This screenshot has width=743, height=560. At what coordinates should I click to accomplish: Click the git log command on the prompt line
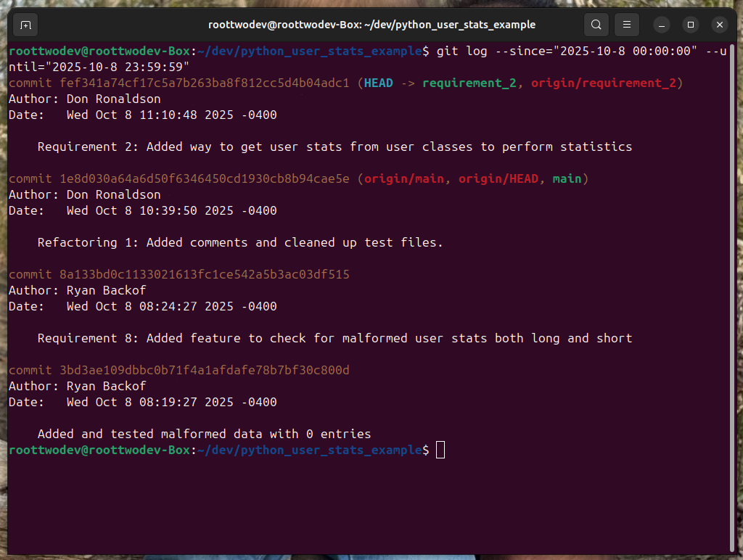click(x=508, y=51)
